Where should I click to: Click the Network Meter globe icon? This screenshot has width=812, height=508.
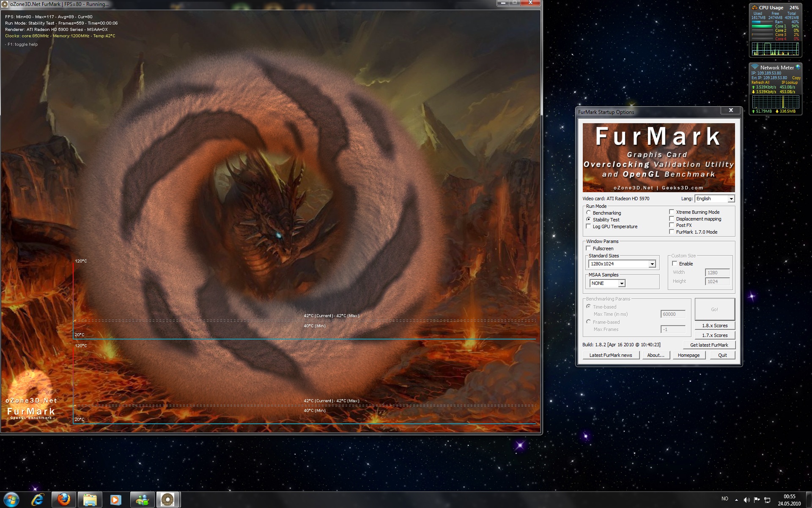click(x=798, y=67)
